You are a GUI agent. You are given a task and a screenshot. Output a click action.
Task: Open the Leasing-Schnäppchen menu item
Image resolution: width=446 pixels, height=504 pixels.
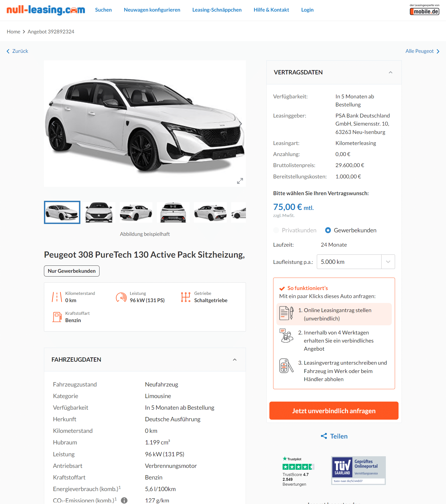(x=217, y=10)
